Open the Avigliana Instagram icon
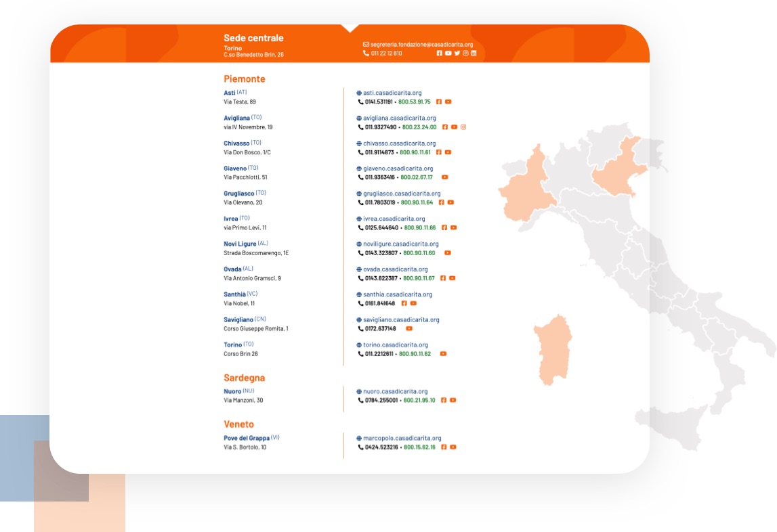Viewport: 777px width, 532px height. (x=463, y=127)
